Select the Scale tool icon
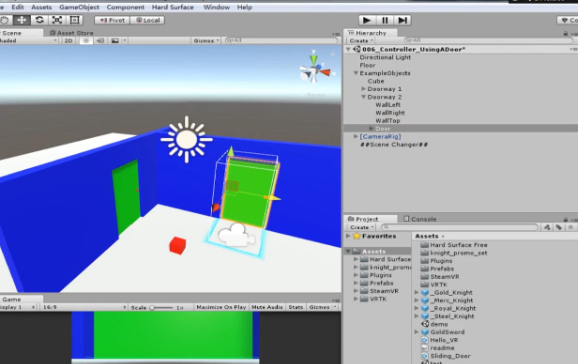 tap(57, 20)
